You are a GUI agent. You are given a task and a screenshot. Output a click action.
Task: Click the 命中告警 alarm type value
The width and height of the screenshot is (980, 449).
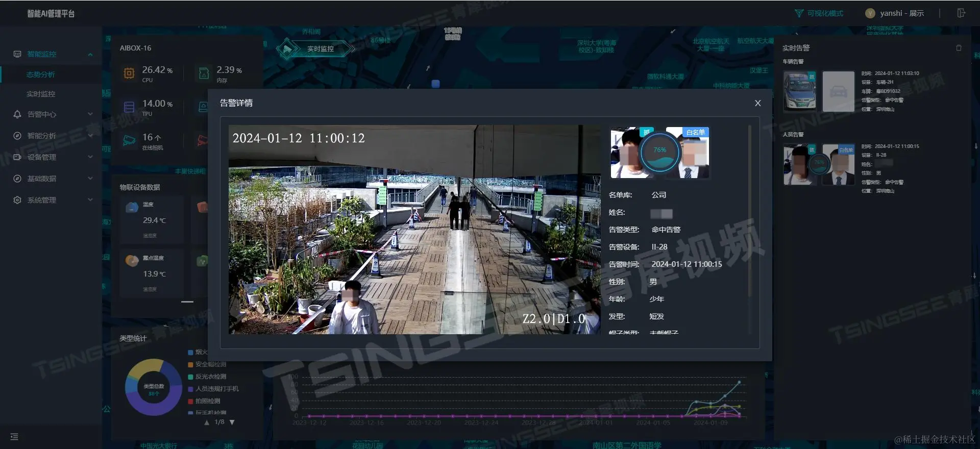pyautogui.click(x=666, y=230)
